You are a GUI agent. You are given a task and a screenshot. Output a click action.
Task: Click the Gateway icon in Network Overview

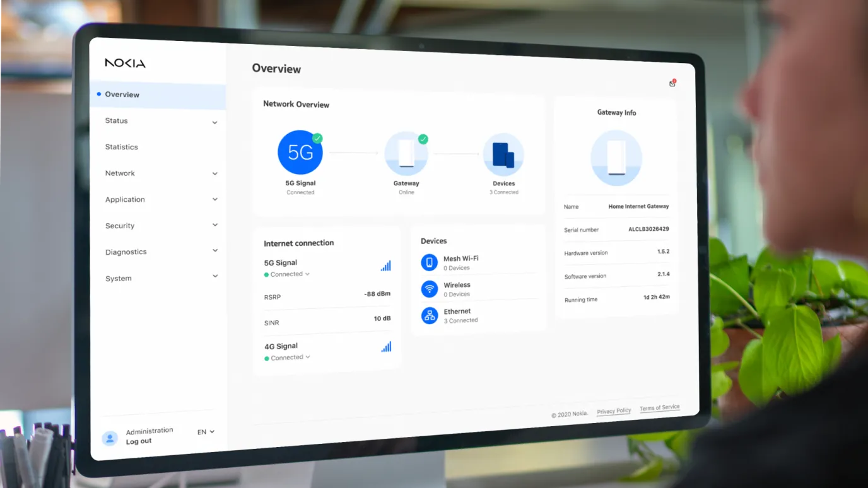[406, 153]
